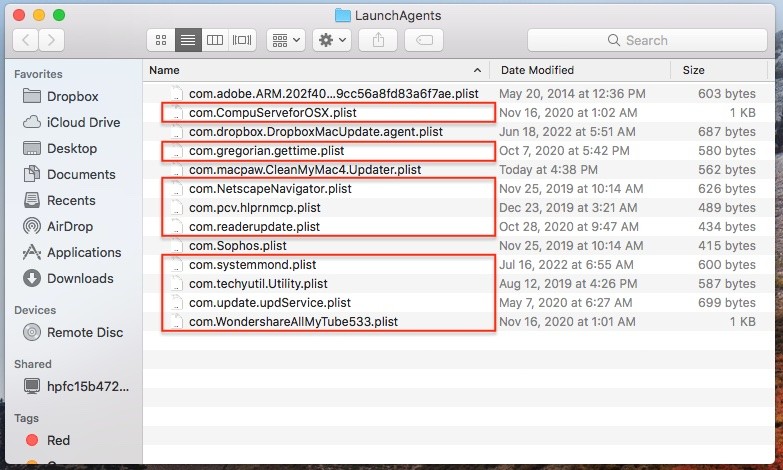
Task: Click the file icon of com.adobe.ARM plist
Action: pos(176,93)
